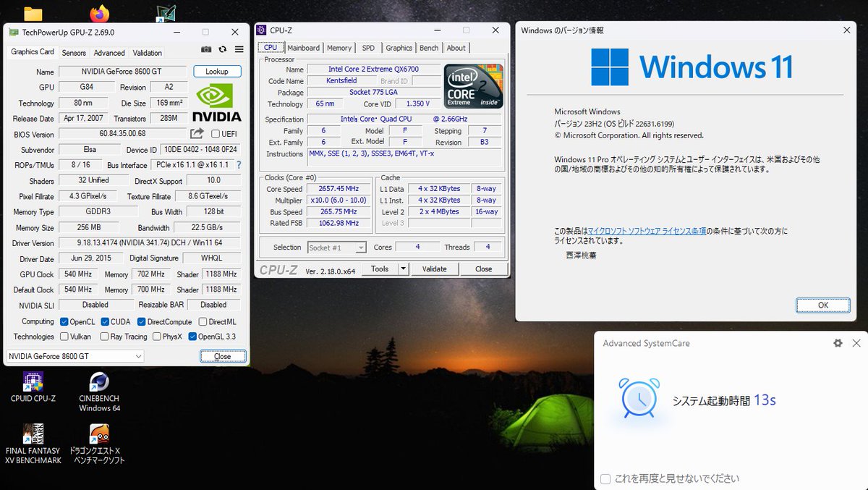Click the Specification field in CPU-Z

[x=405, y=119]
